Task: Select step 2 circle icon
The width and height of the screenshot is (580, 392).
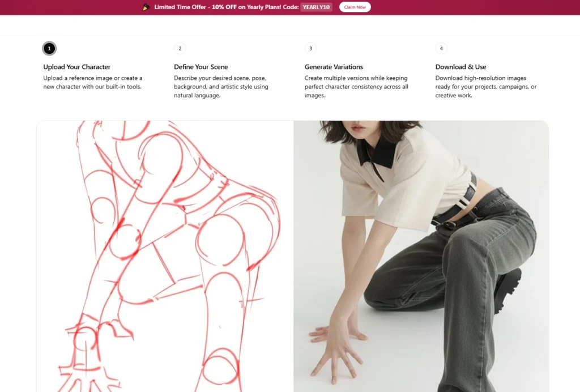Action: 180,49
